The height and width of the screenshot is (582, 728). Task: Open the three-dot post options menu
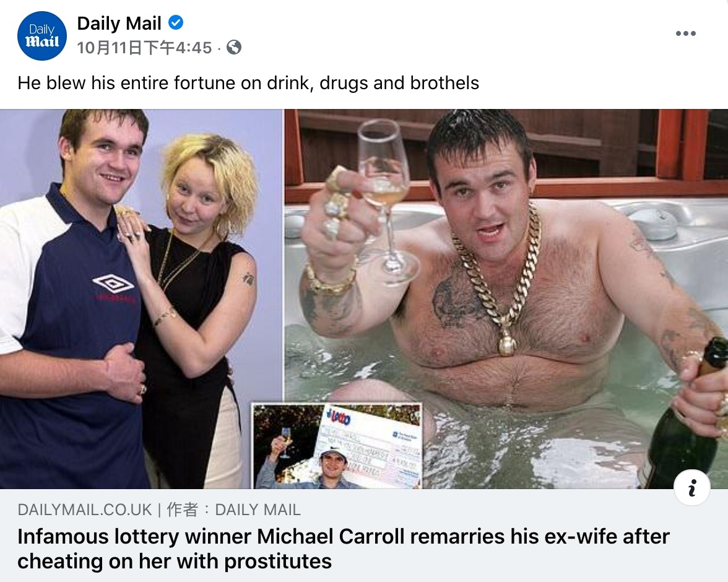coord(685,33)
